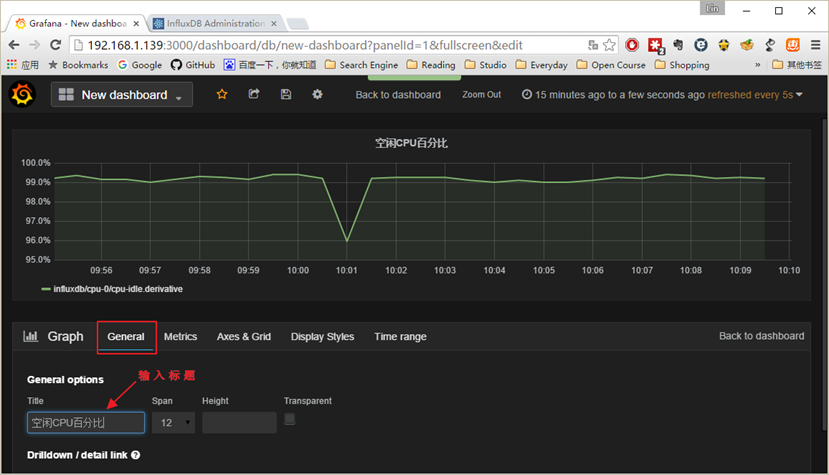
Task: Switch to the Metrics tab
Action: coord(180,337)
